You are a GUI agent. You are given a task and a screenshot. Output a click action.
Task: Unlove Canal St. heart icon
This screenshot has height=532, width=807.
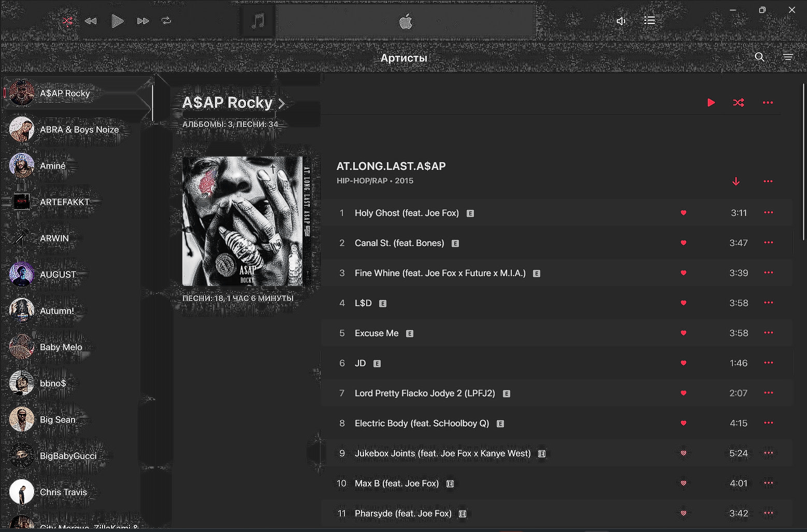point(683,243)
